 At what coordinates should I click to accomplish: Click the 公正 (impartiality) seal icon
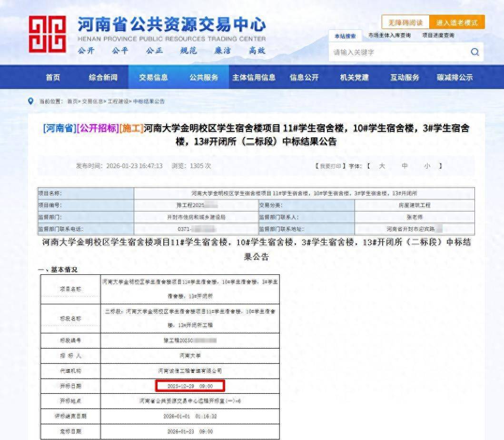[x=155, y=50]
